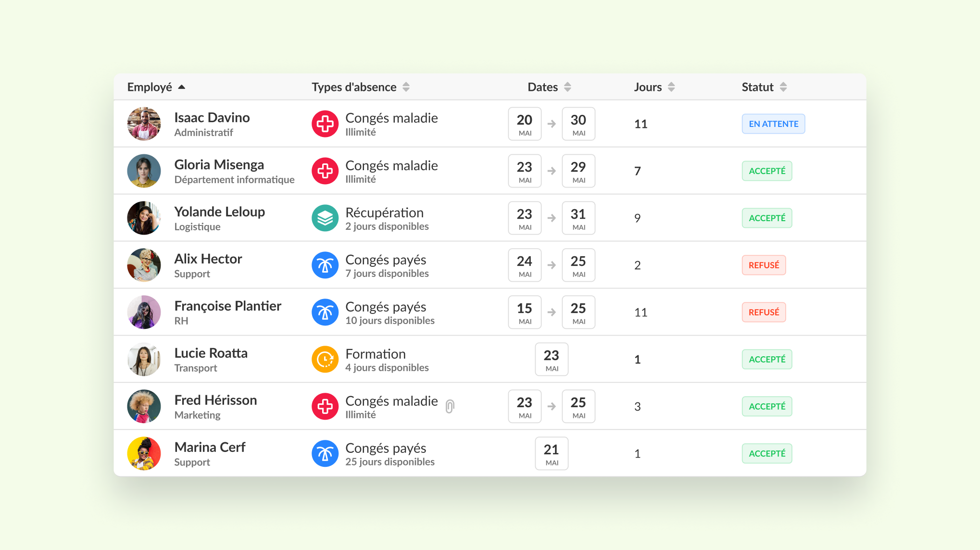Click Jours value 7 for Gloria Misenga
The width and height of the screenshot is (980, 550).
(x=638, y=171)
